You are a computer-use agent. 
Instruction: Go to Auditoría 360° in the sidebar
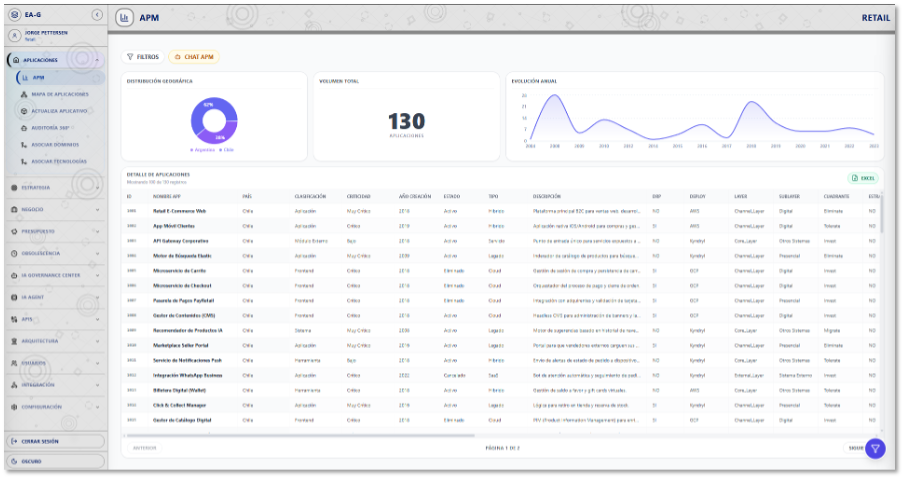coord(51,128)
